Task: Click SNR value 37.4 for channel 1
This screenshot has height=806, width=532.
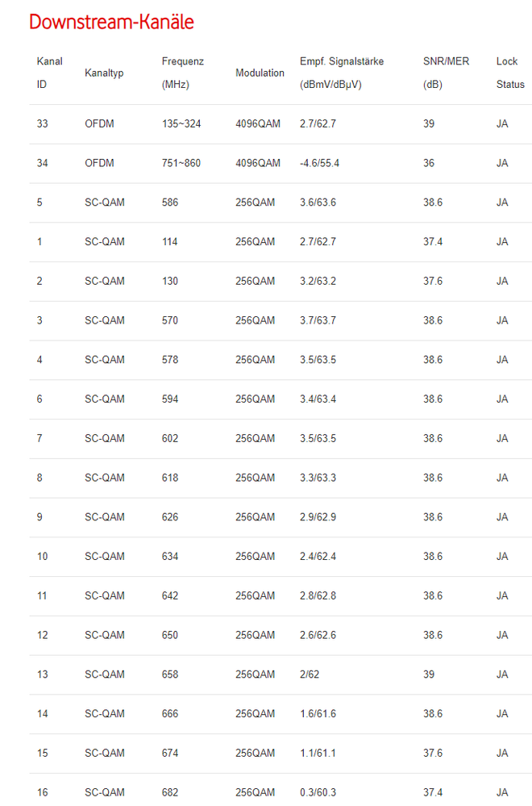Action: point(433,241)
